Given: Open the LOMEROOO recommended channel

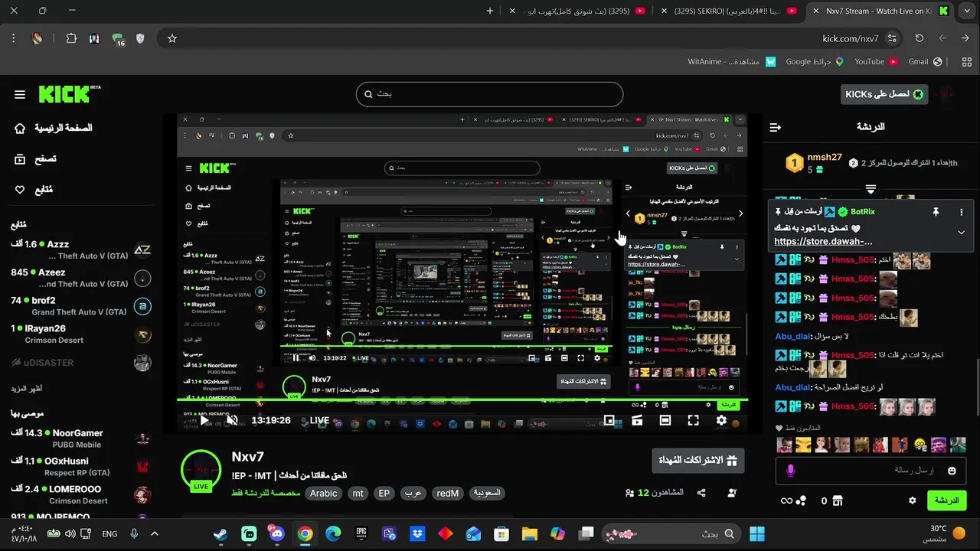Looking at the screenshot, I should click(80, 494).
